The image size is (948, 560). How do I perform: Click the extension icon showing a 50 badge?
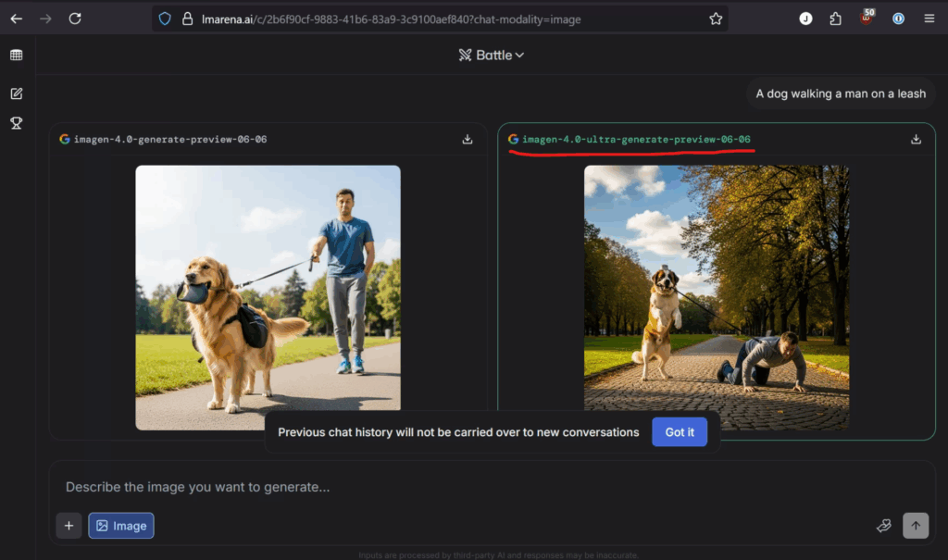tap(865, 18)
